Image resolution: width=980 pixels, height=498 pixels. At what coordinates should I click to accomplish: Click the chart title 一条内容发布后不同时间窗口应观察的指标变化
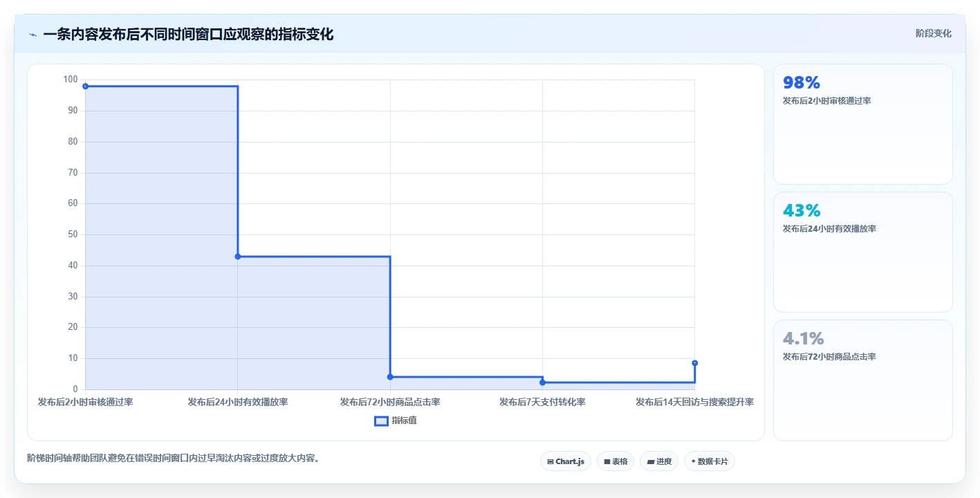point(188,34)
